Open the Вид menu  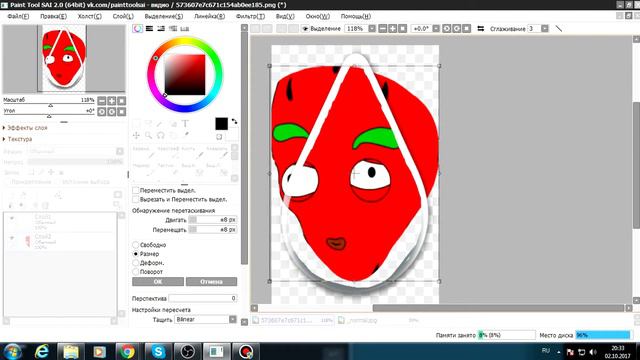point(285,16)
